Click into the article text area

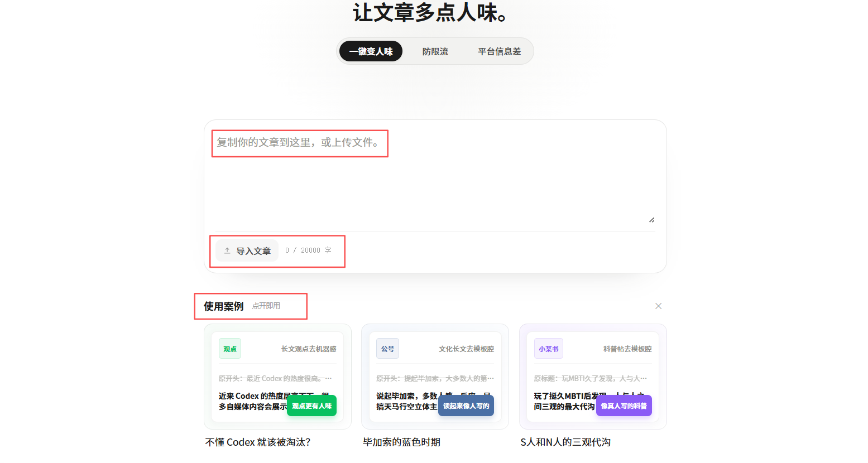tap(435, 177)
